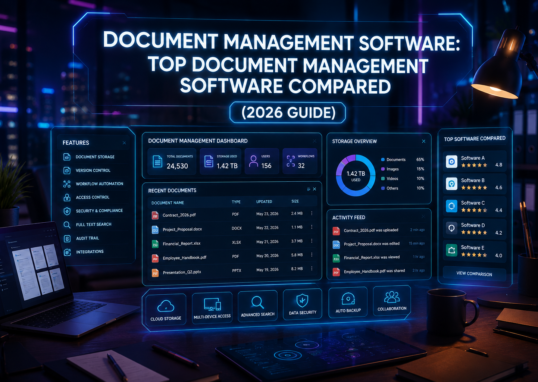Click the red PDF icon for Contract_2026.pdf was uploaded in Activity Feed
Screen dimensions: 538x382
click(336, 231)
